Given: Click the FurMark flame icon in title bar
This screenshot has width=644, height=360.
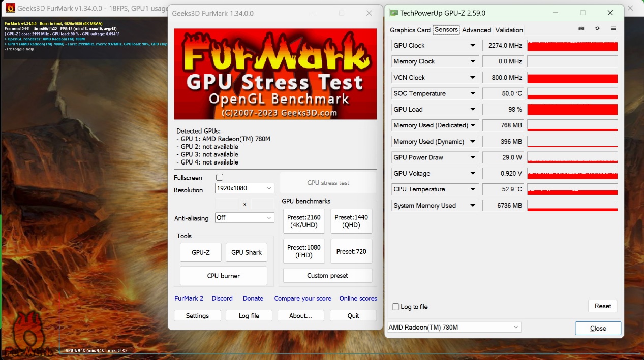Looking at the screenshot, I should tap(10, 8).
